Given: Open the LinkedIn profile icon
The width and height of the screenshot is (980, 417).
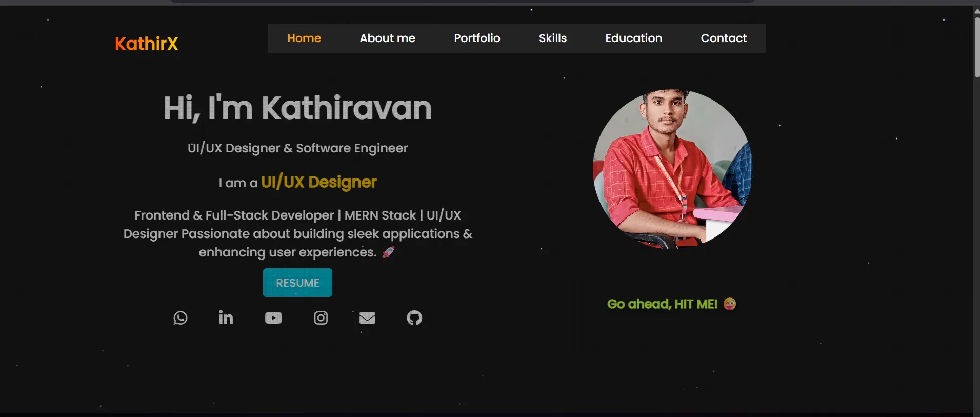Looking at the screenshot, I should pos(226,317).
